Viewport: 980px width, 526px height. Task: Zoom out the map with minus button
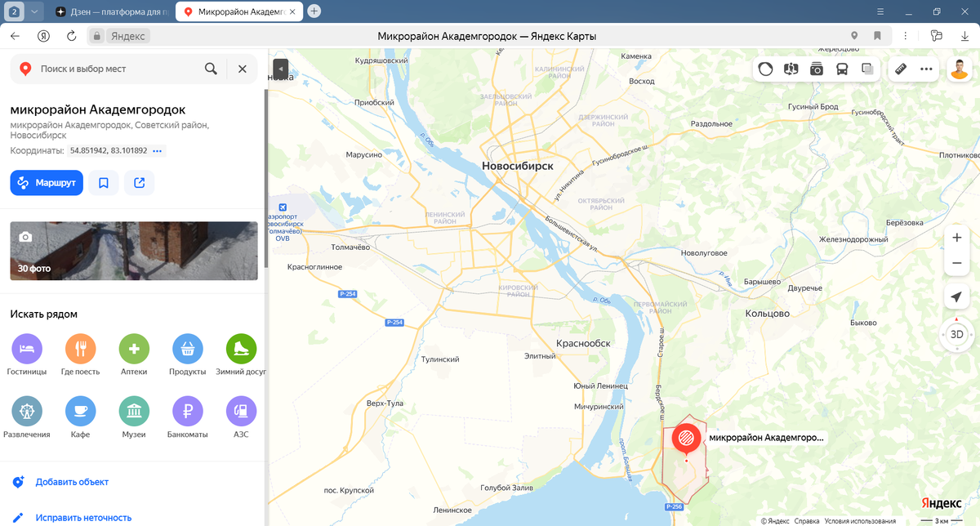click(x=957, y=263)
